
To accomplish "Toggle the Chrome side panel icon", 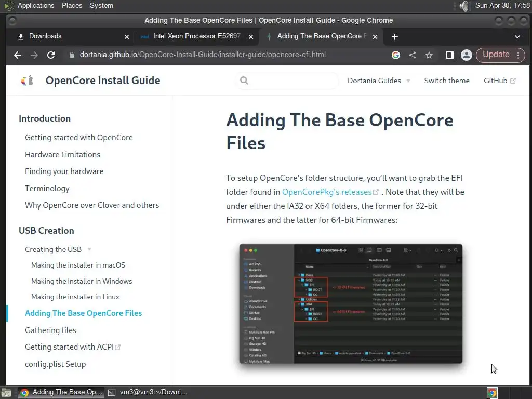I will pyautogui.click(x=449, y=55).
